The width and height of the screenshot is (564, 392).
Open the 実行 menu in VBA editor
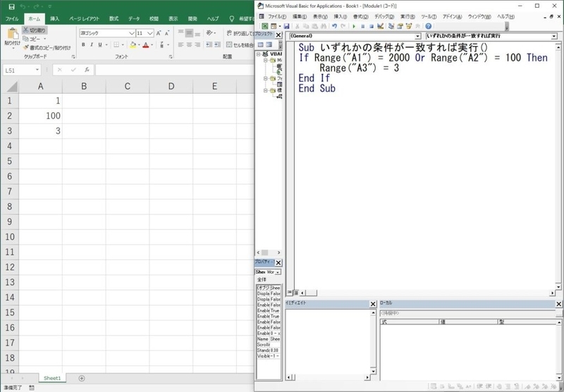pyautogui.click(x=407, y=16)
